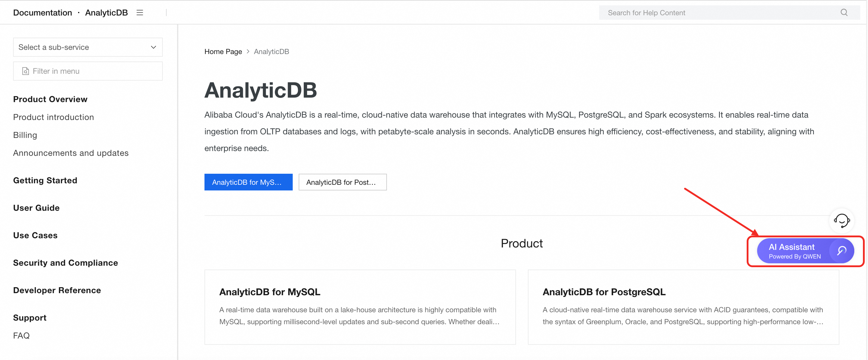
Task: Open the Billing sidebar item
Action: [x=25, y=135]
